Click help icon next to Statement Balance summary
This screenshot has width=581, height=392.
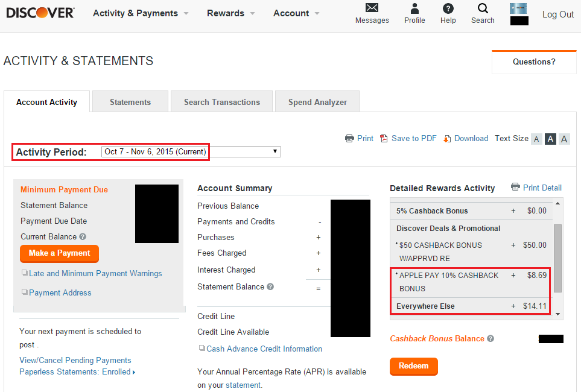(x=270, y=286)
